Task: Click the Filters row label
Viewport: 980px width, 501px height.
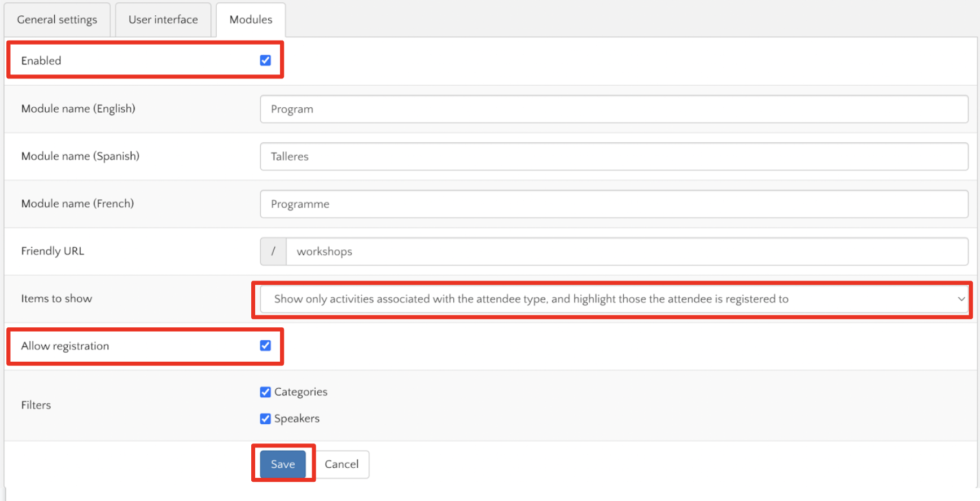Action: point(36,405)
